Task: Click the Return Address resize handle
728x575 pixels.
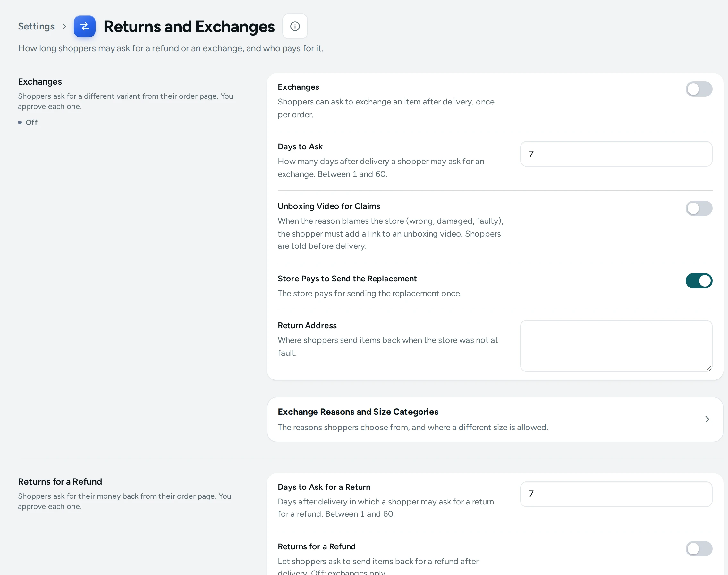Action: [709, 368]
